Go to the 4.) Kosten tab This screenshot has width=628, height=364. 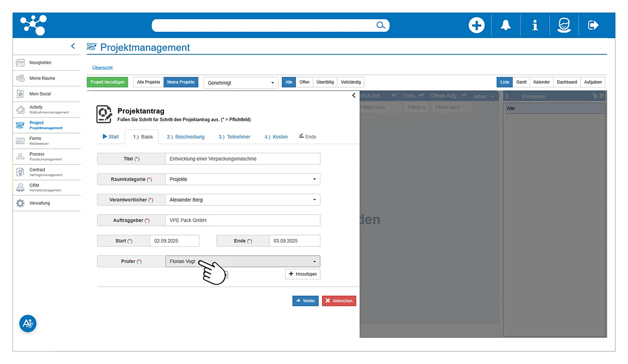tap(276, 137)
